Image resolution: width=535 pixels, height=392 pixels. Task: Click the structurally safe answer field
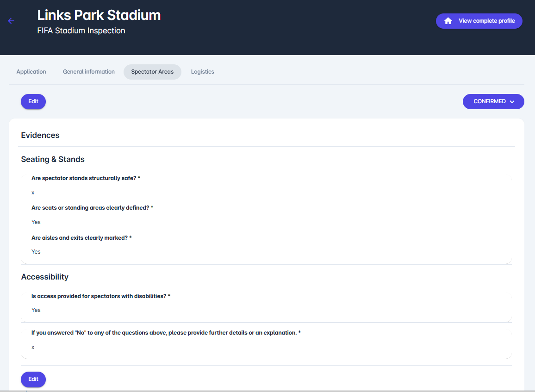pyautogui.click(x=33, y=193)
